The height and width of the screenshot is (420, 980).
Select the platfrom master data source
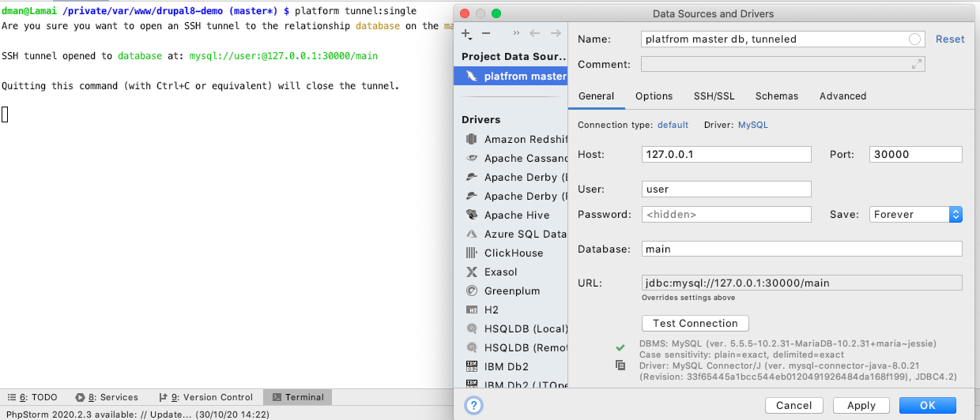coord(511,76)
